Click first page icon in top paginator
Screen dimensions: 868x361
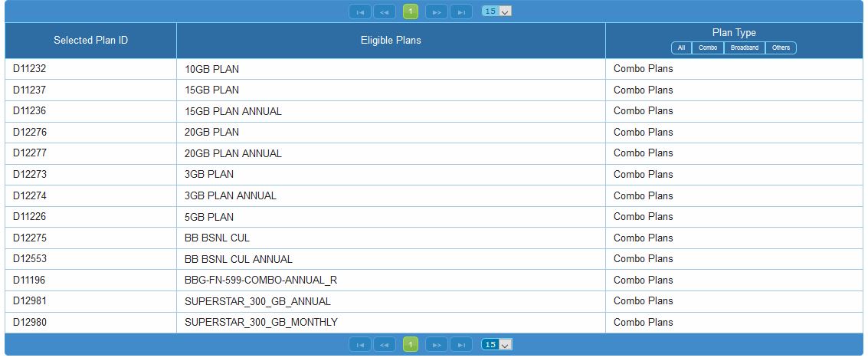pos(359,11)
